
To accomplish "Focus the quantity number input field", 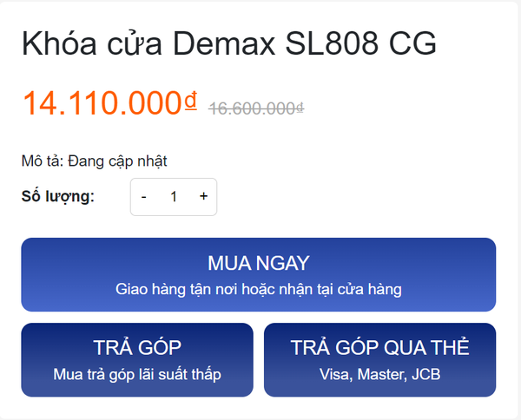I will tap(174, 197).
